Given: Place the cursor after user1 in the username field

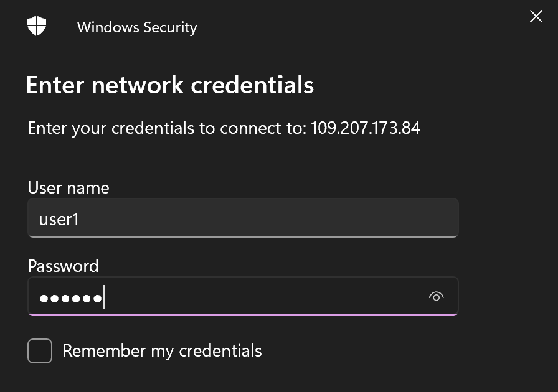Looking at the screenshot, I should click(x=80, y=220).
